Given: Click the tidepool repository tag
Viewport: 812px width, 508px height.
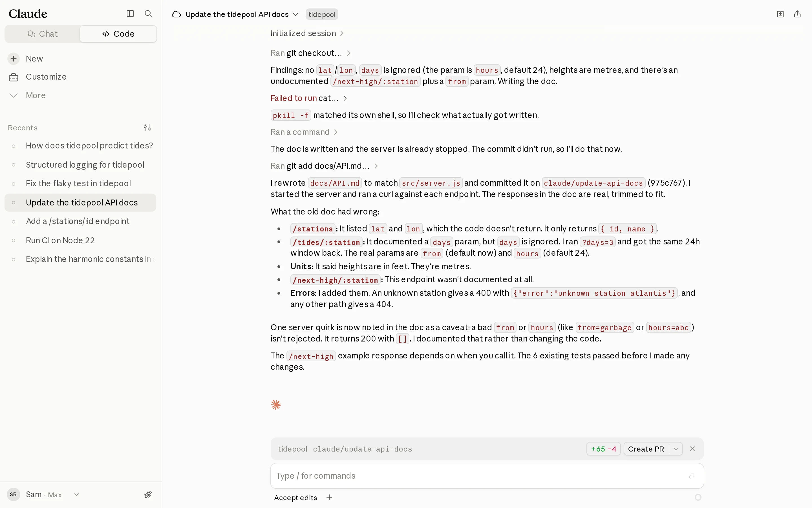Looking at the screenshot, I should point(321,14).
